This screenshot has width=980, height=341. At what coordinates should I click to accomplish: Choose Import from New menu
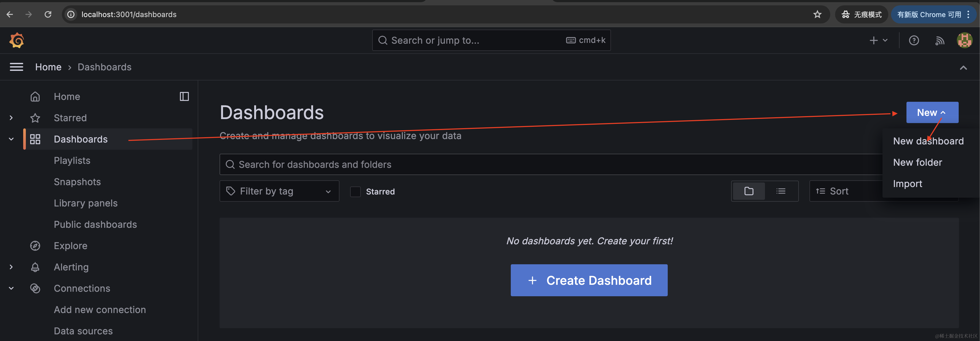[x=907, y=184]
